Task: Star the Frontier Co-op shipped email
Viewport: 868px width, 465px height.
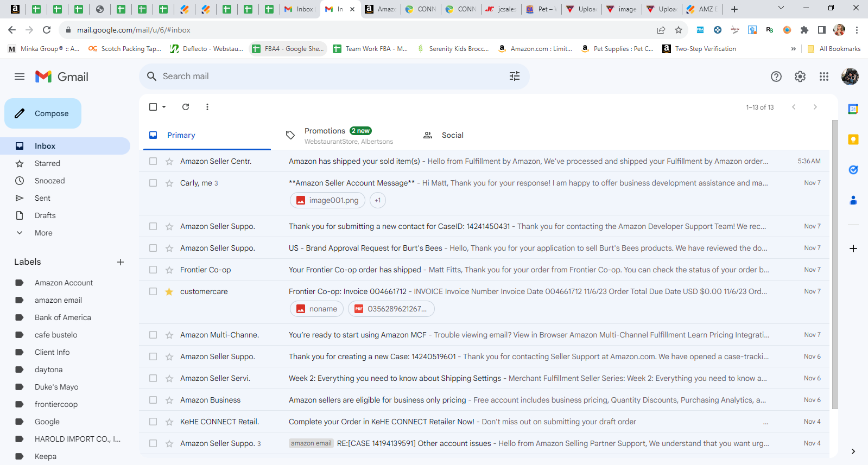Action: [x=169, y=270]
